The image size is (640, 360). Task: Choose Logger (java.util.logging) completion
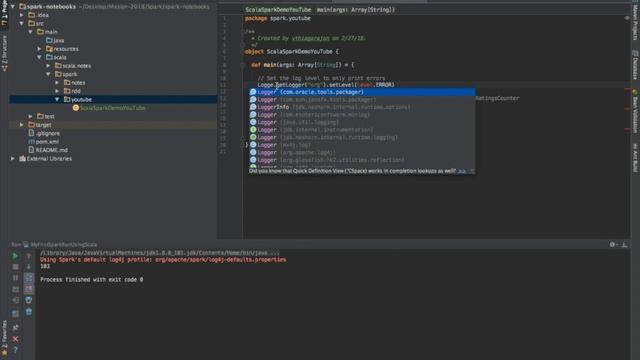pyautogui.click(x=362, y=122)
